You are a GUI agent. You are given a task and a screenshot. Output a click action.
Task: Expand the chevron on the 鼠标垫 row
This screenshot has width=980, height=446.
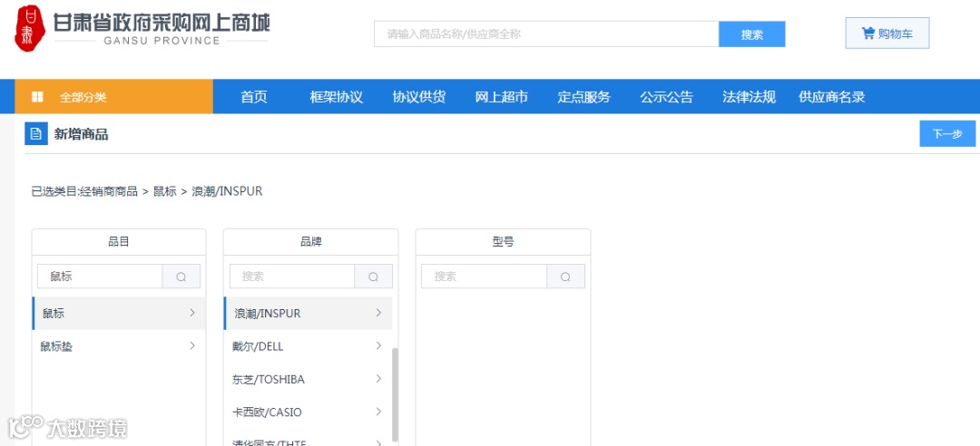click(191, 345)
